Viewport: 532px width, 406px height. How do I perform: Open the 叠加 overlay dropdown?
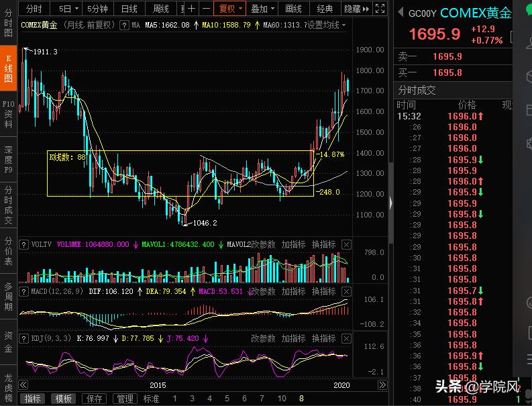(x=262, y=9)
